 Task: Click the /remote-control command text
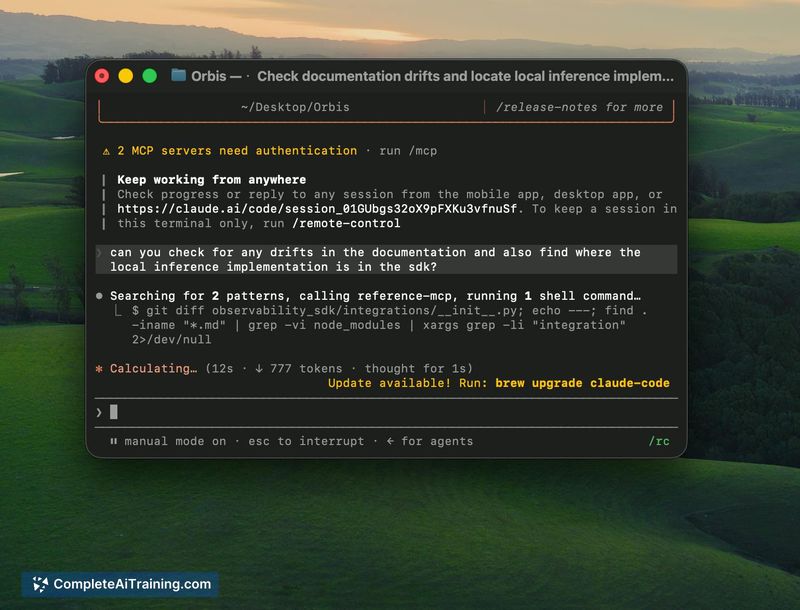pyautogui.click(x=346, y=223)
